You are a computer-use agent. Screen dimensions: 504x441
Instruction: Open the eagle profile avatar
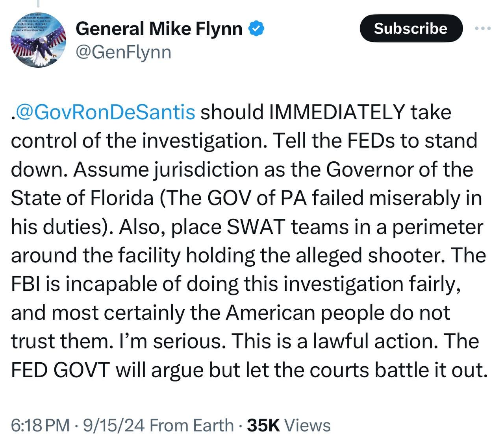pyautogui.click(x=38, y=40)
